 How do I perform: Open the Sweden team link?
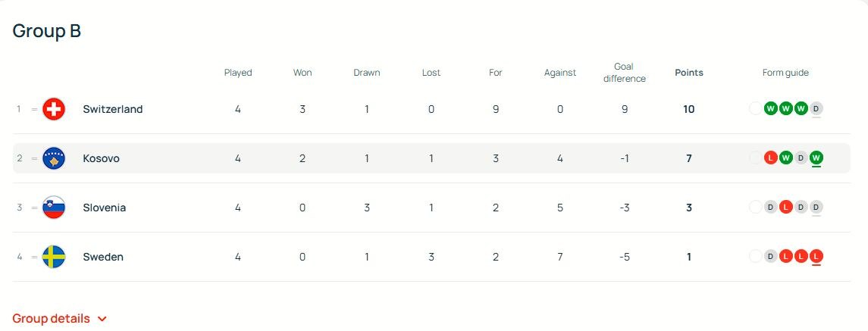point(103,257)
